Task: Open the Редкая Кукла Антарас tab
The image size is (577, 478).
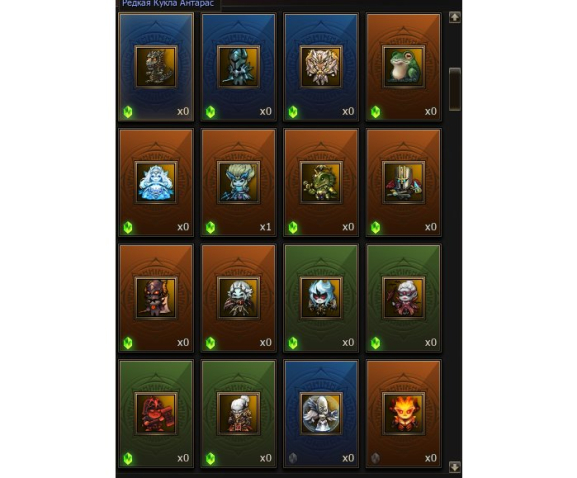Action: (x=168, y=4)
